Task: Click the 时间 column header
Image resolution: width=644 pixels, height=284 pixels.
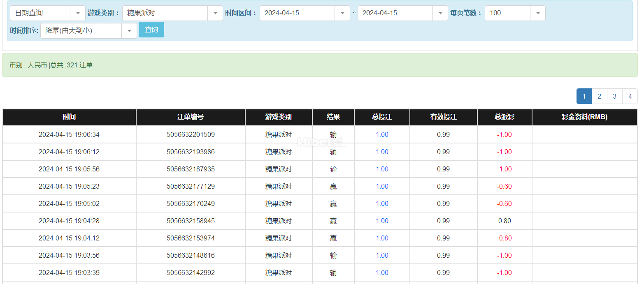Action: tap(69, 117)
